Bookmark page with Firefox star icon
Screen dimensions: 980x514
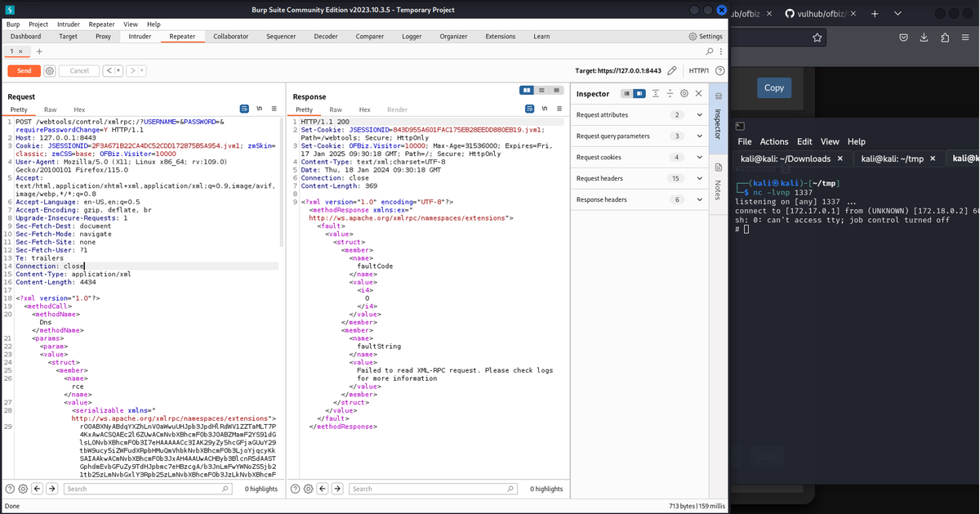(x=817, y=38)
